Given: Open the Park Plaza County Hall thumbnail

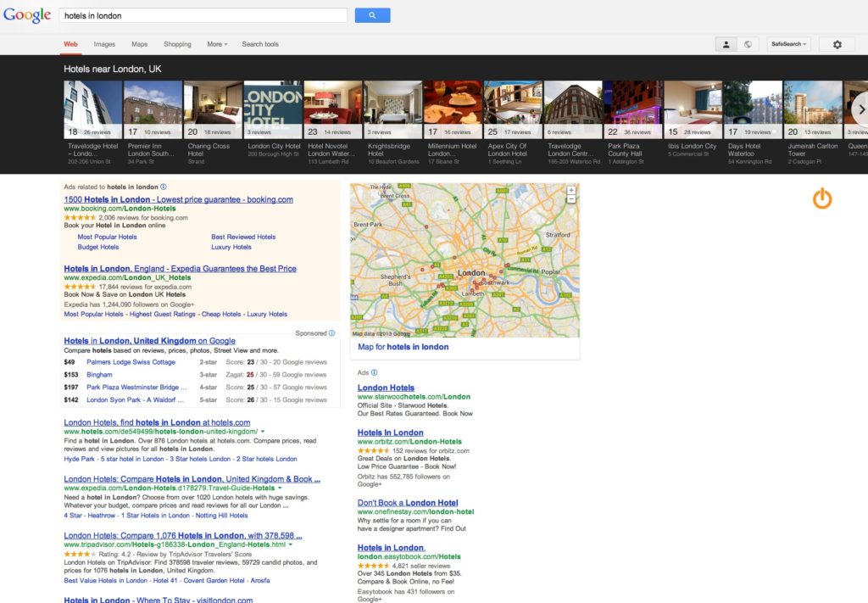Looking at the screenshot, I should click(633, 109).
